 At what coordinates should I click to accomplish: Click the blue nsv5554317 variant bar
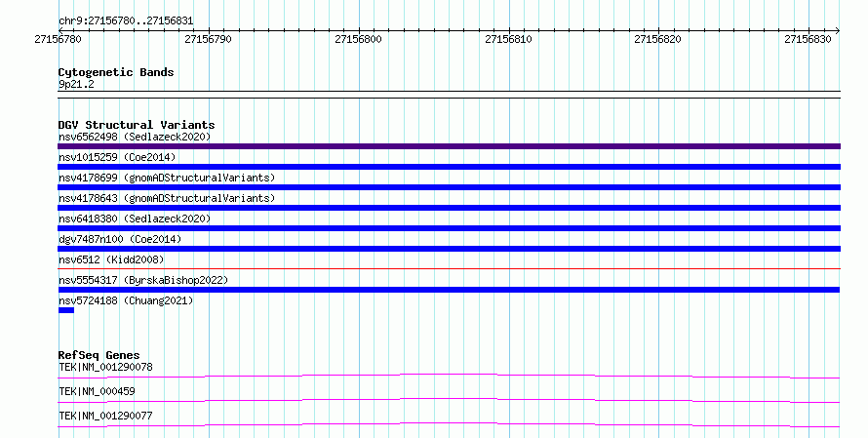(449, 290)
